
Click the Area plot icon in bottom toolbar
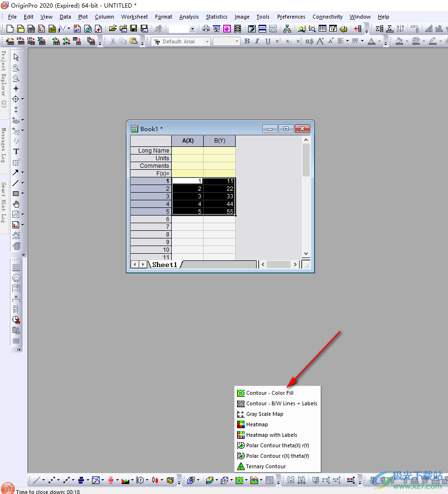tap(125, 480)
